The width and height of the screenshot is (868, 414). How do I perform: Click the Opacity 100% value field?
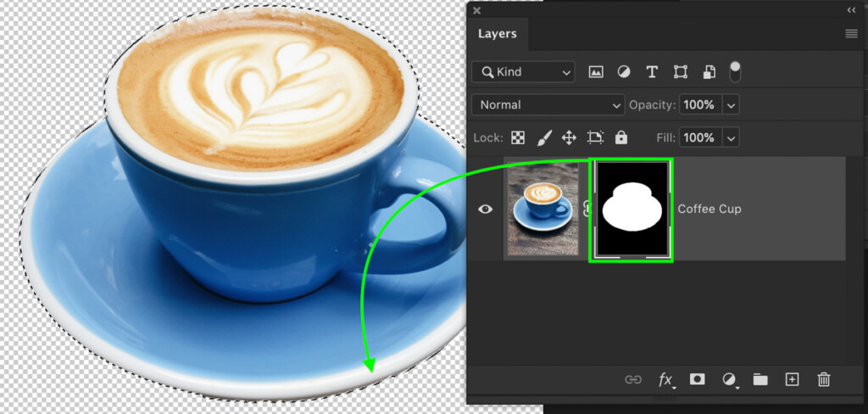click(701, 104)
